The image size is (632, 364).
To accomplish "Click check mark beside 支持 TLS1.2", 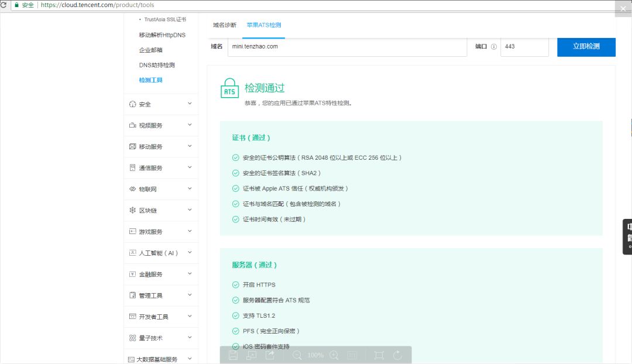I will pos(236,315).
